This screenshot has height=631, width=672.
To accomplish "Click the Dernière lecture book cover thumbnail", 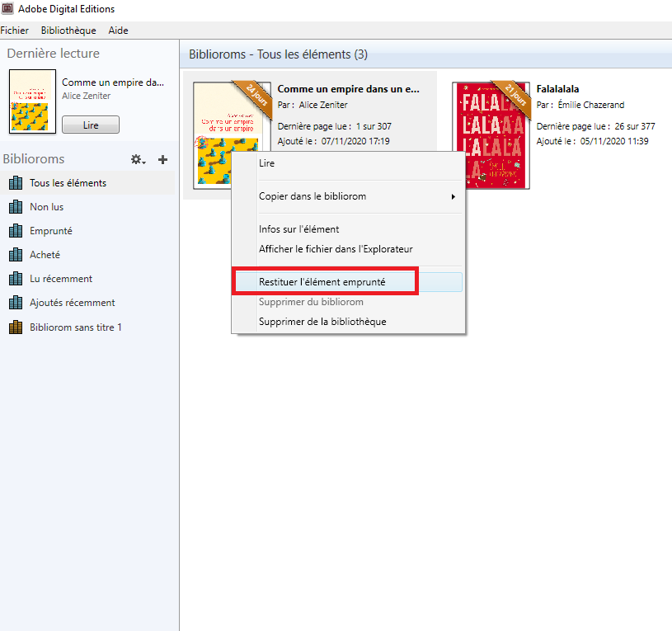I will pos(33,101).
